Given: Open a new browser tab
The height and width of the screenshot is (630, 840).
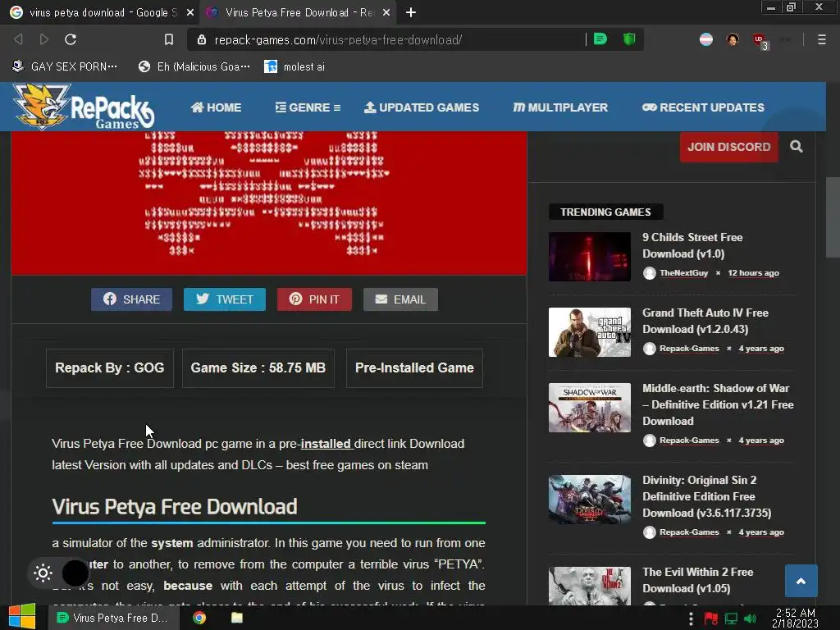Looking at the screenshot, I should click(x=410, y=12).
